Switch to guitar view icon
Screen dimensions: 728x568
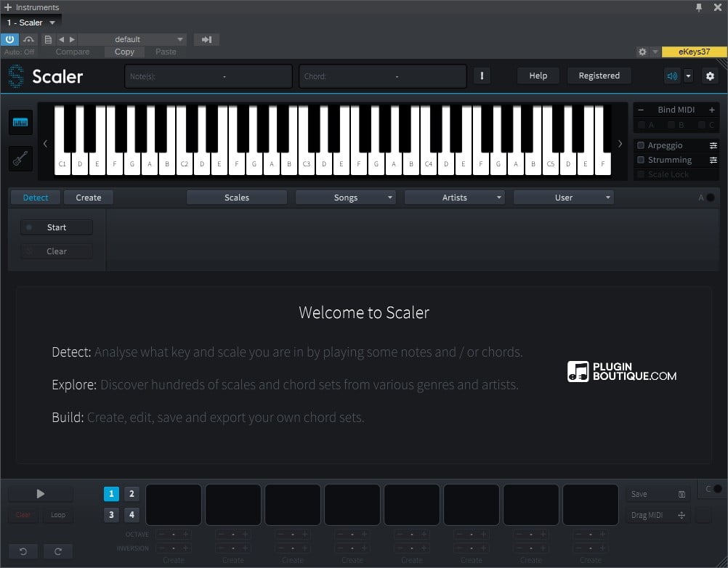pyautogui.click(x=20, y=158)
